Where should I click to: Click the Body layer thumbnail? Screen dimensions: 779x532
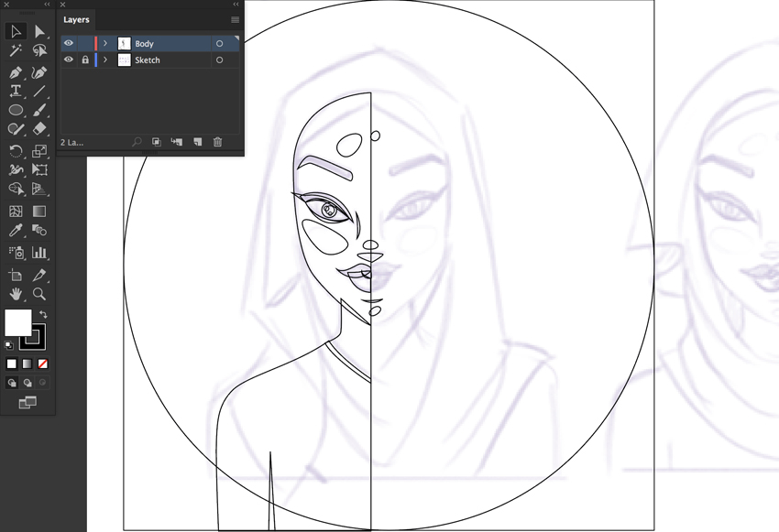click(125, 43)
